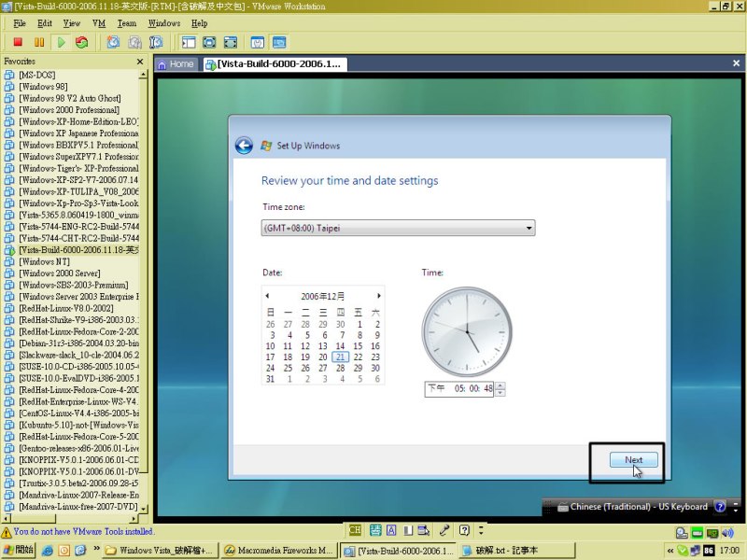The width and height of the screenshot is (747, 560).
Task: Open the File menu
Action: [x=20, y=23]
